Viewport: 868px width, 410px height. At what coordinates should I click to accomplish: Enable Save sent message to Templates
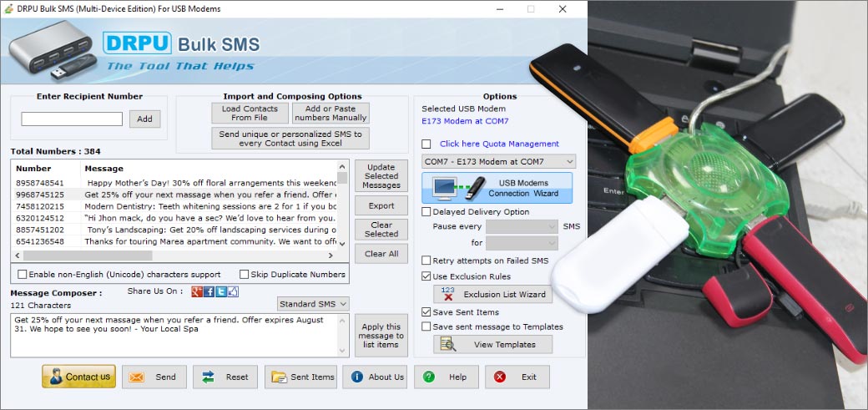pos(426,326)
